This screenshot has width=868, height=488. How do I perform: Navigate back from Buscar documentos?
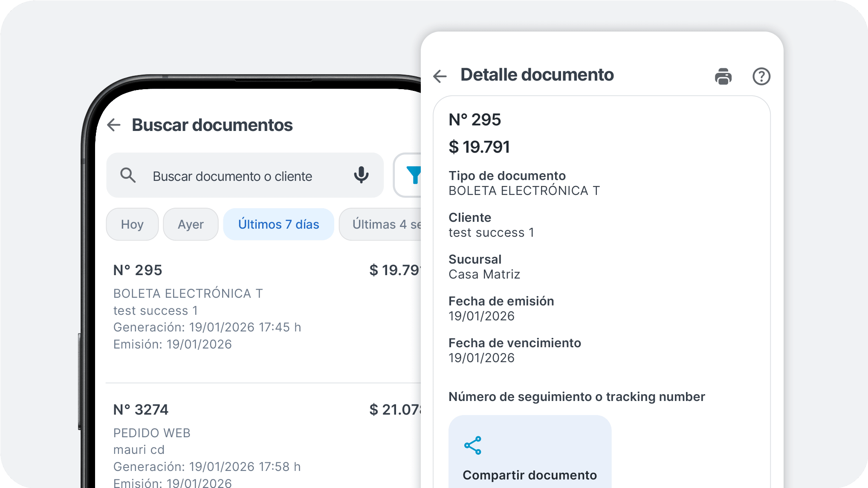(113, 125)
